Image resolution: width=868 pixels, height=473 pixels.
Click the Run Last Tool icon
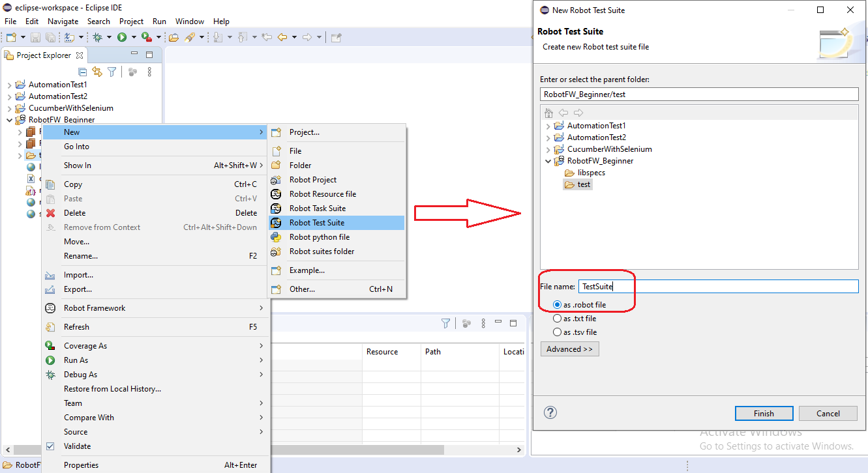[146, 38]
